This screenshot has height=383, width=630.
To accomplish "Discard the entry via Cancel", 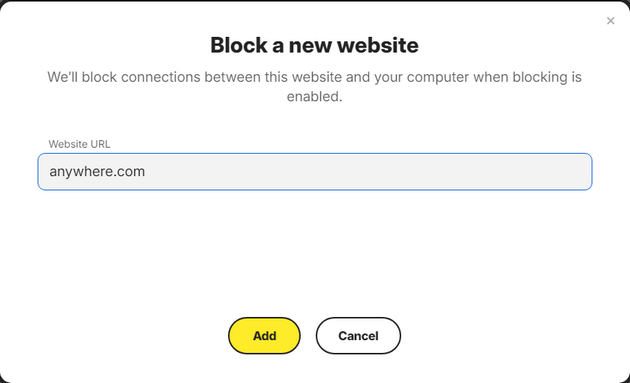I will pos(358,336).
